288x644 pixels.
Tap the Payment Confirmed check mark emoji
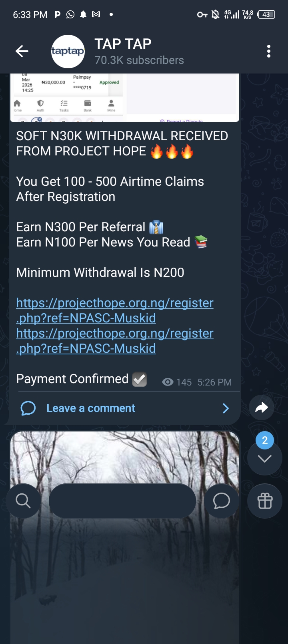pyautogui.click(x=140, y=379)
